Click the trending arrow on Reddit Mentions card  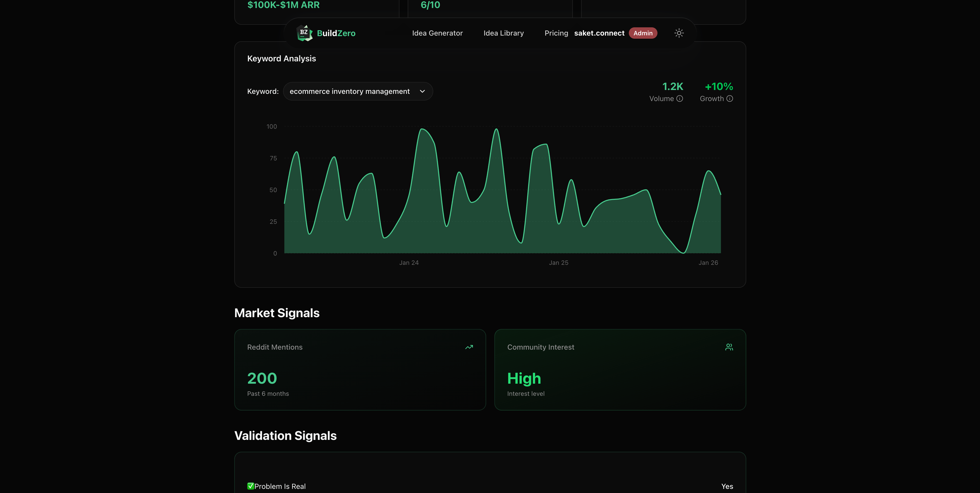tap(469, 347)
